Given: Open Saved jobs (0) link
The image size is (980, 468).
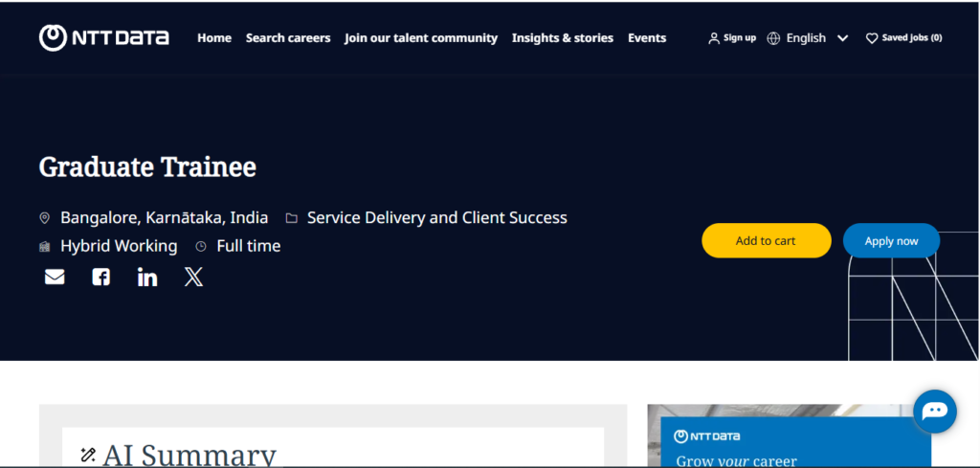Looking at the screenshot, I should click(912, 38).
